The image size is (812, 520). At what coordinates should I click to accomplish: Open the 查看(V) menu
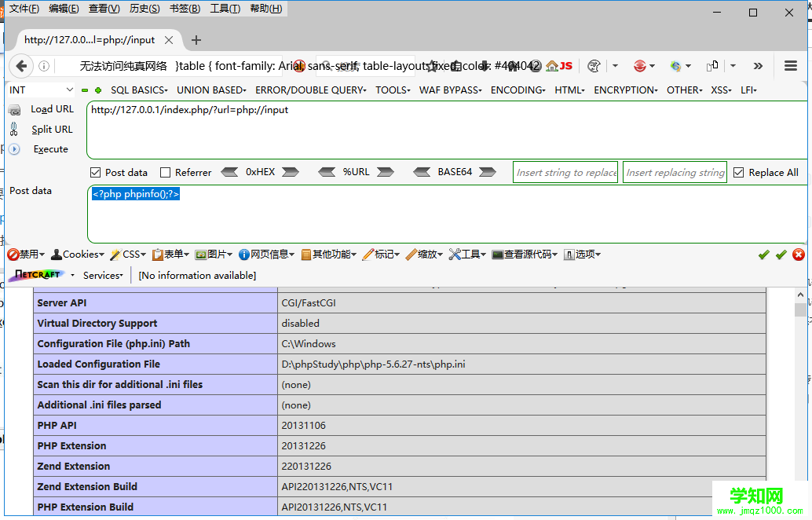point(104,9)
